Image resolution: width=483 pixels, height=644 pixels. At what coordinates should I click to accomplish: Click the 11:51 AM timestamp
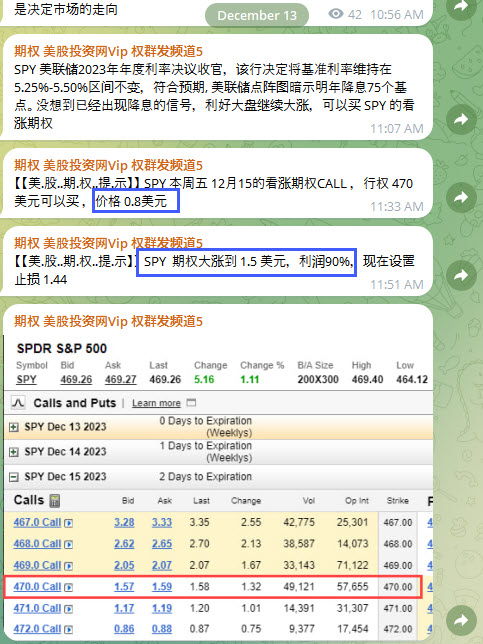[397, 285]
